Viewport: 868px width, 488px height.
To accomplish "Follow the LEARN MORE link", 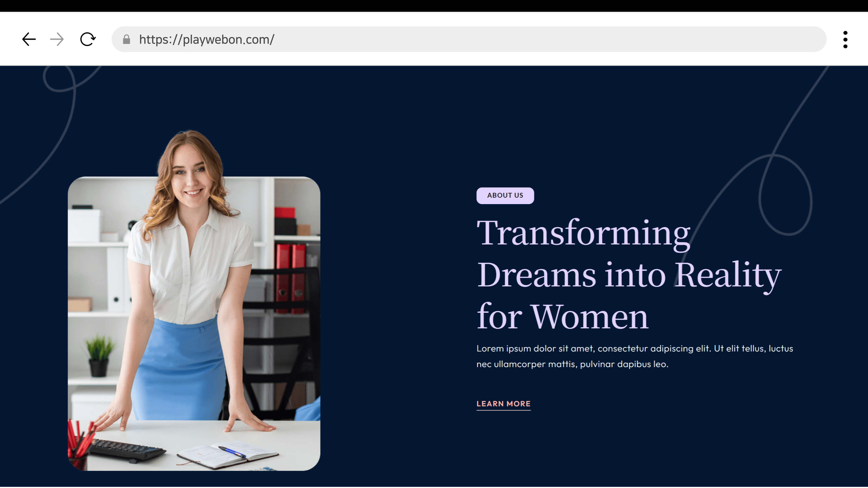I will pyautogui.click(x=503, y=404).
